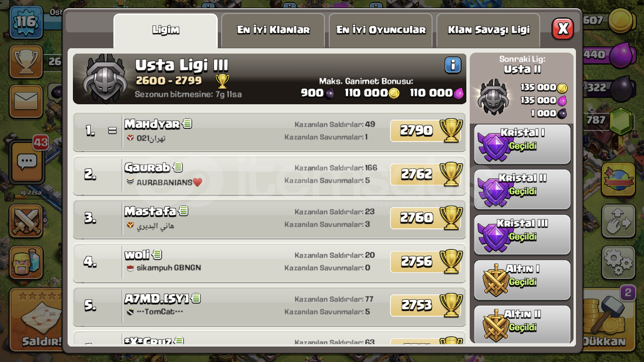Screen dimensions: 644x362
Task: Open A7MD.[SY] player row
Action: pos(269,306)
